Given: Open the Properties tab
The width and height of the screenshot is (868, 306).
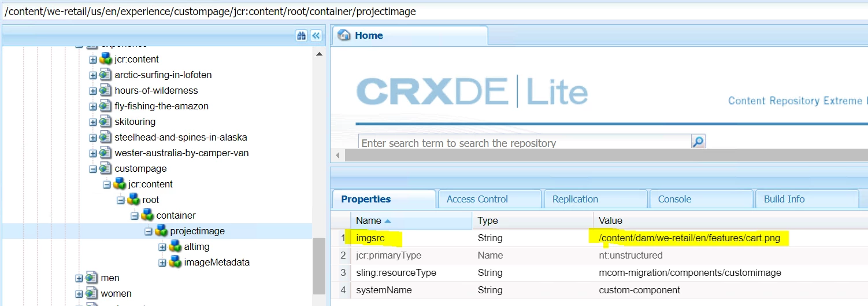Looking at the screenshot, I should pyautogui.click(x=384, y=199).
